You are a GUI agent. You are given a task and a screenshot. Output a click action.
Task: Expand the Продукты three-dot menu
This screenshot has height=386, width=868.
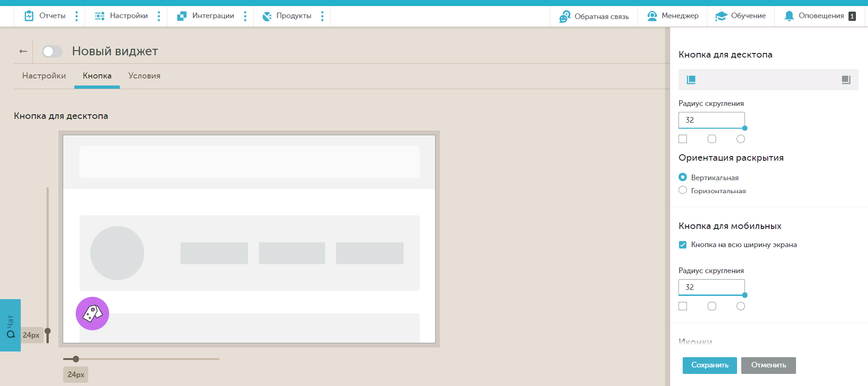(x=322, y=16)
